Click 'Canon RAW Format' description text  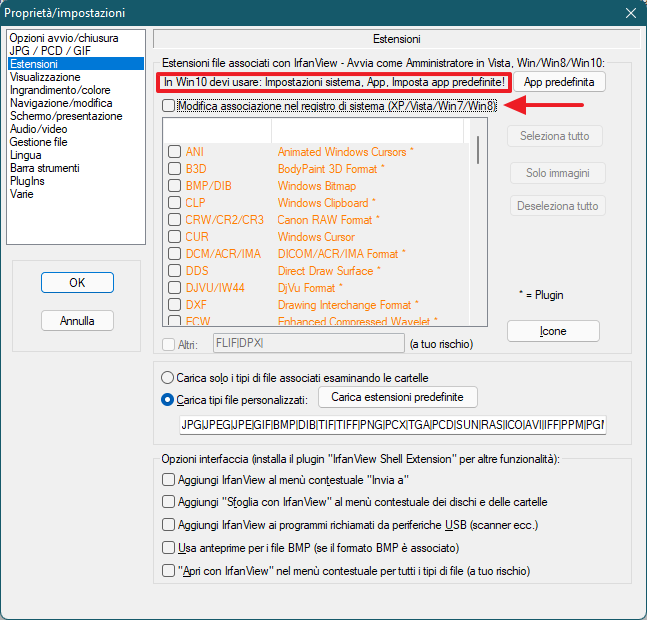325,219
